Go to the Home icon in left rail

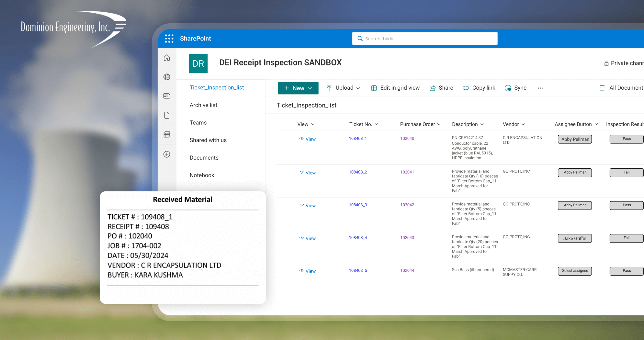click(167, 58)
